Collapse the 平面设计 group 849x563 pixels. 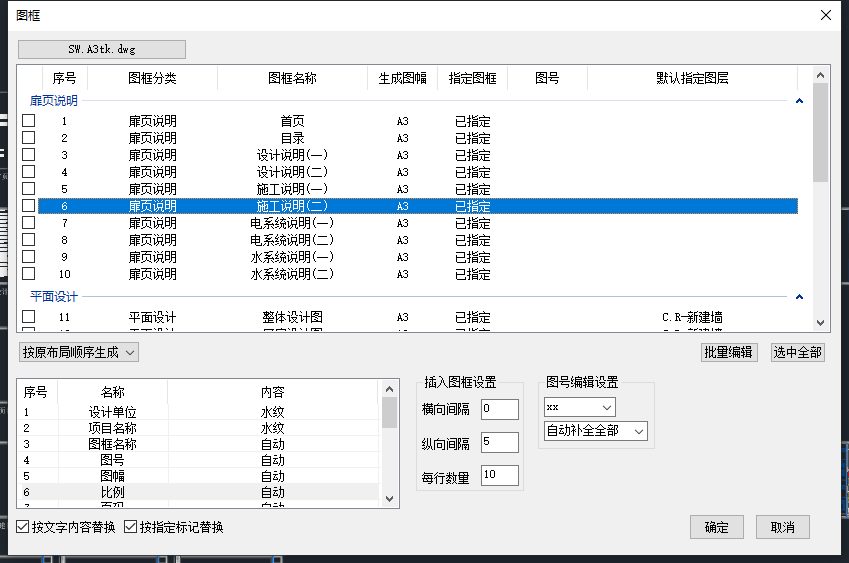(799, 297)
